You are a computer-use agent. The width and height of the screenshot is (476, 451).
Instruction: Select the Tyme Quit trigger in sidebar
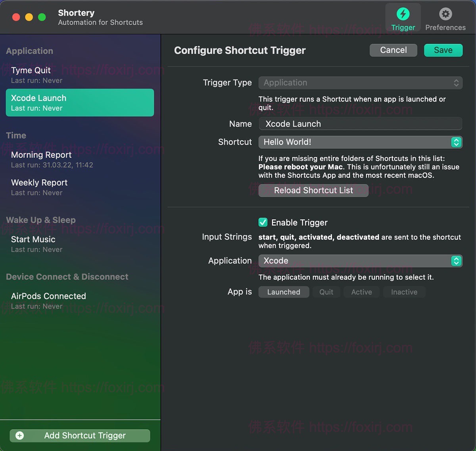click(79, 75)
